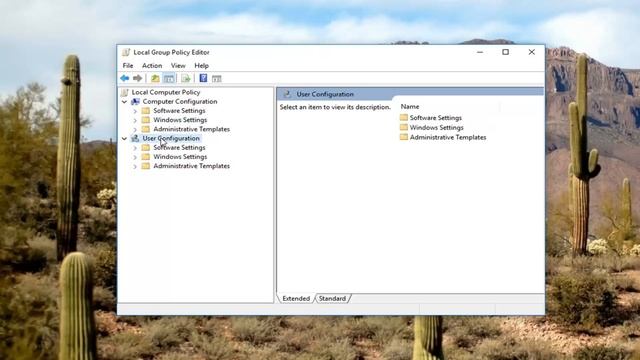Click Administrative Templates text in right pane list
This screenshot has height=360, width=640.
448,137
